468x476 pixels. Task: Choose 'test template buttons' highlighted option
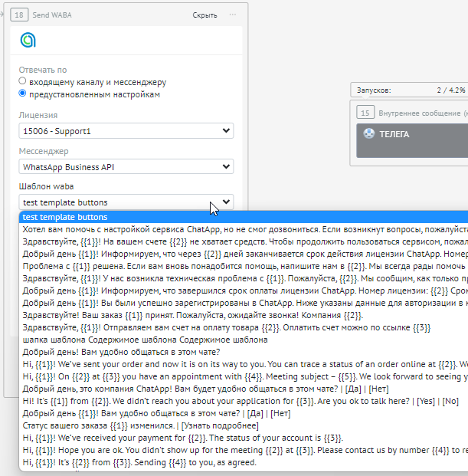click(x=65, y=218)
